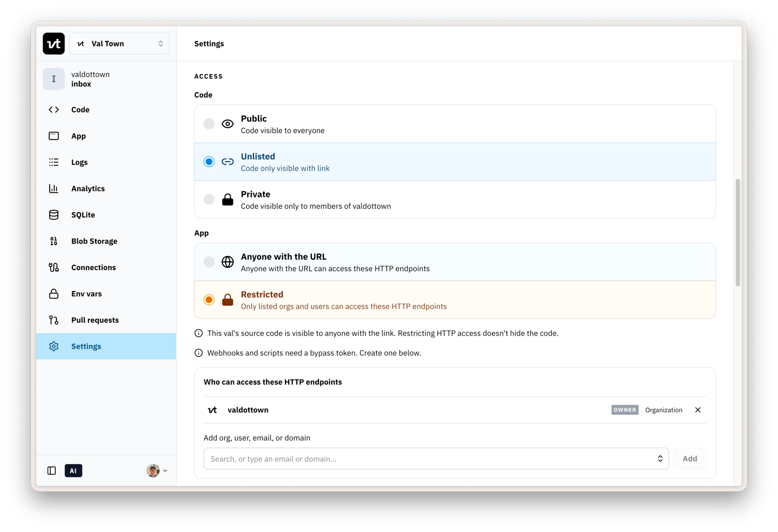Select the Private code visibility radio

[x=209, y=199]
